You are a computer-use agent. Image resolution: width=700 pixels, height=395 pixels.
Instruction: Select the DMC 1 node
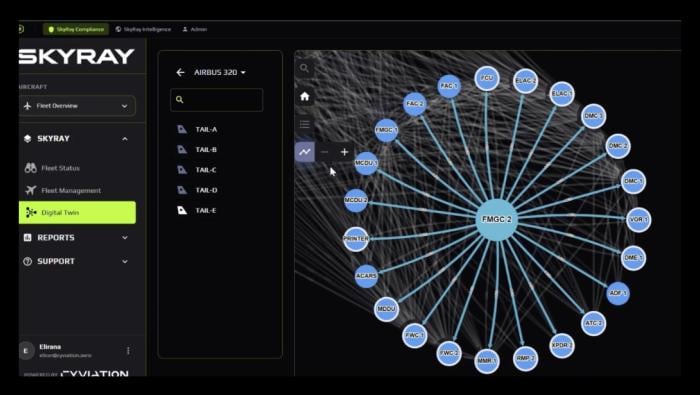point(633,181)
